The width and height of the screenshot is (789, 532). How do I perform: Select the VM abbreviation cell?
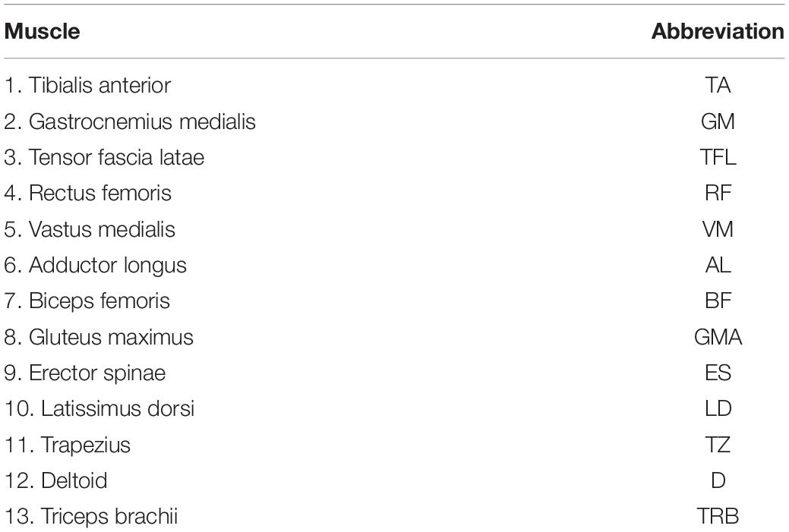[718, 229]
